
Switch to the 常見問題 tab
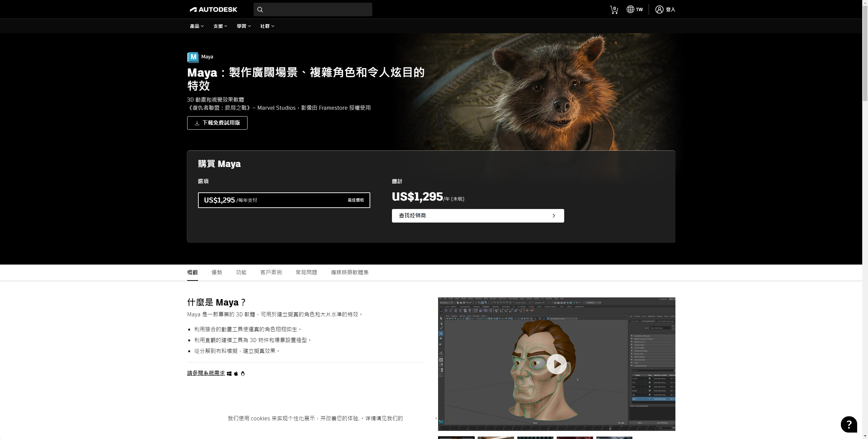point(306,272)
